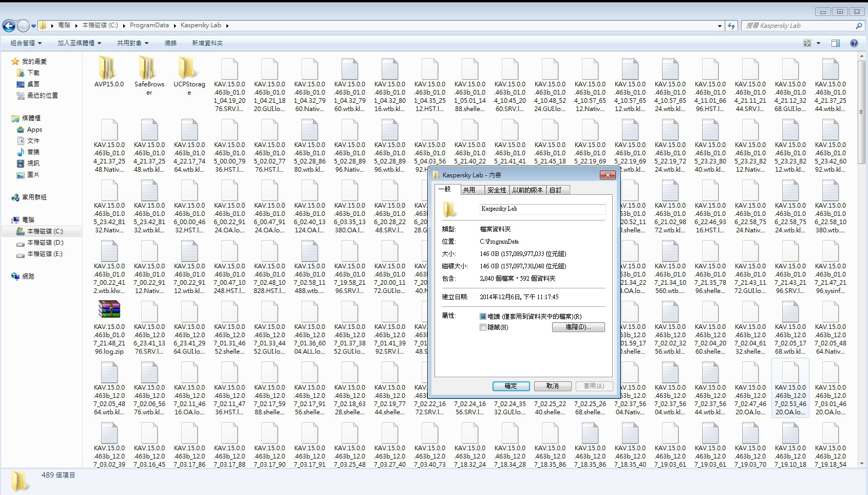Toggle the 唯讀 read-only checkbox

click(x=483, y=317)
